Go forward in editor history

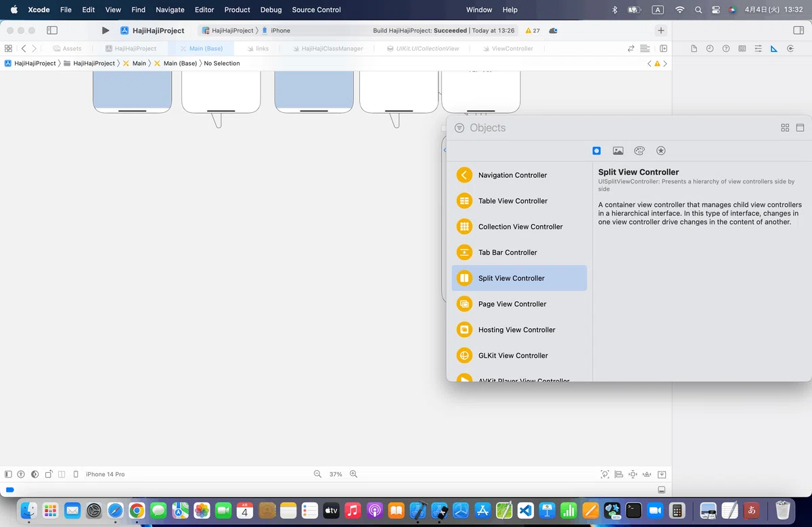[35, 49]
